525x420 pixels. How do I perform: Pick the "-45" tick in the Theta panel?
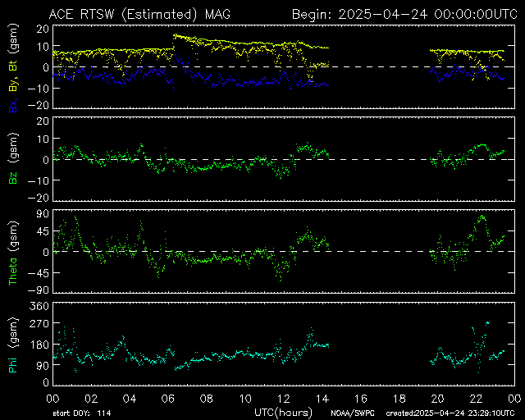tap(39, 273)
